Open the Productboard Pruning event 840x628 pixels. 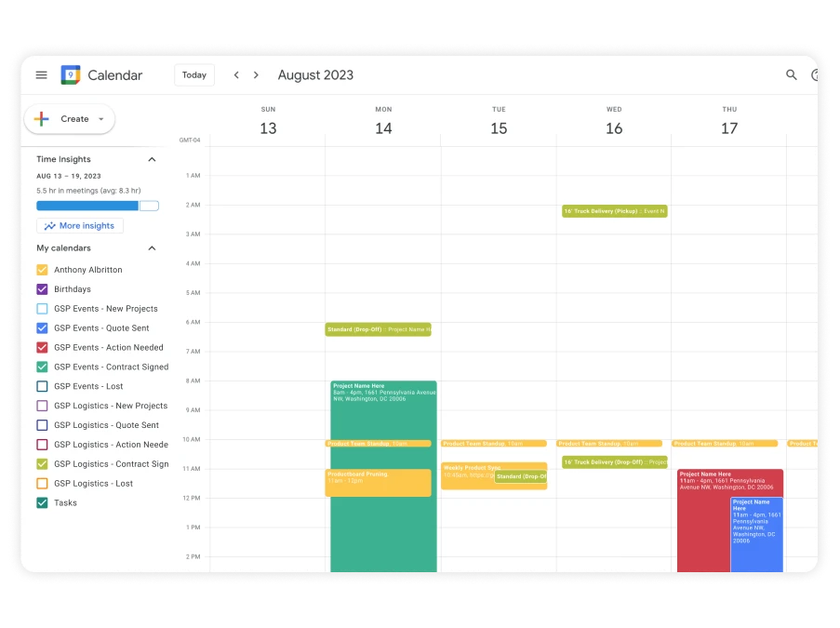click(x=378, y=483)
